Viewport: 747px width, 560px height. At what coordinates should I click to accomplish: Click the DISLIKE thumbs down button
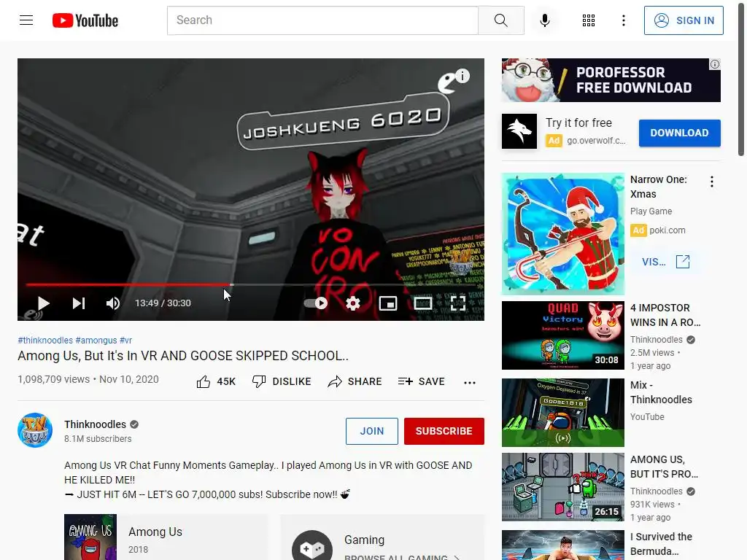282,381
